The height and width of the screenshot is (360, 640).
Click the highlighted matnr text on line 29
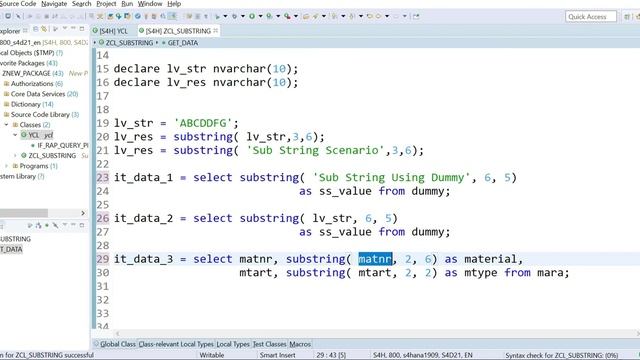(375, 259)
